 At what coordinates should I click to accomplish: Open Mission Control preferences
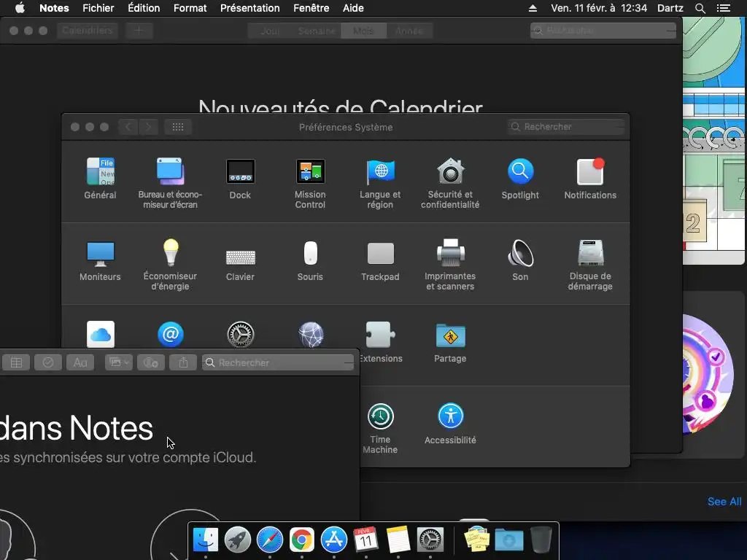(x=310, y=183)
